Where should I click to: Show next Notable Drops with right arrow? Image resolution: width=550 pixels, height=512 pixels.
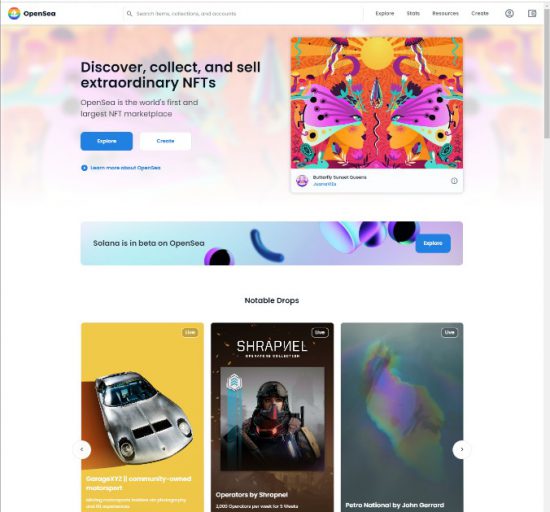coord(462,449)
